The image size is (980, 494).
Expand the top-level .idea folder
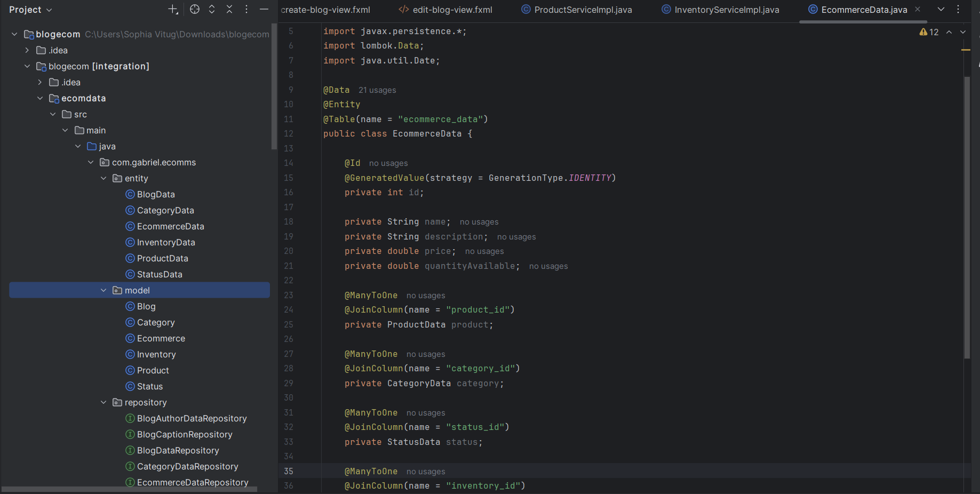click(27, 50)
